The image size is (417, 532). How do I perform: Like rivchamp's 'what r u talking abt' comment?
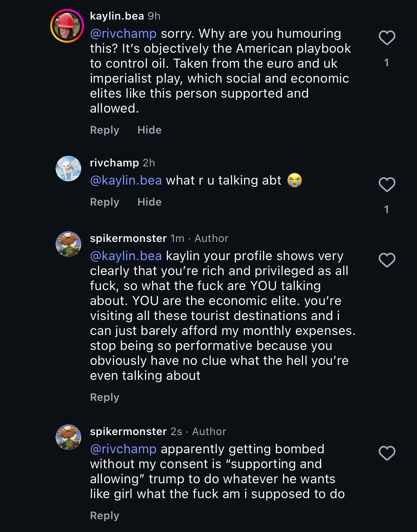[x=387, y=185]
